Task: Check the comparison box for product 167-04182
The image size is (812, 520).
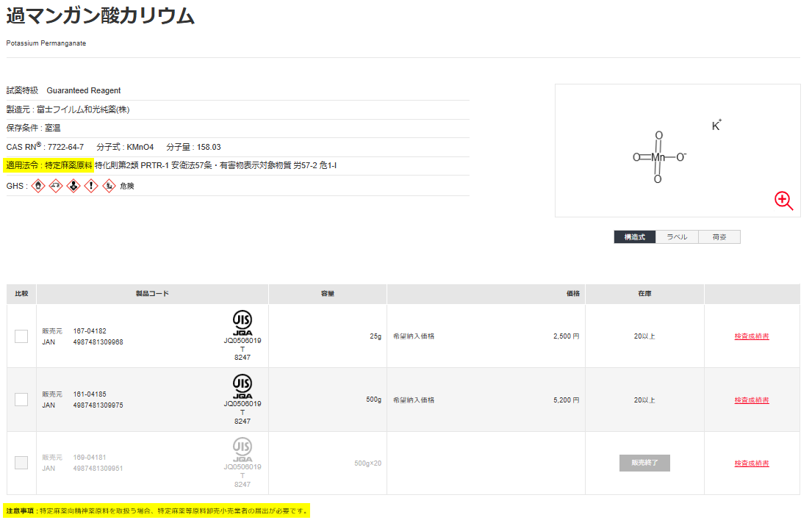Action: tap(21, 336)
